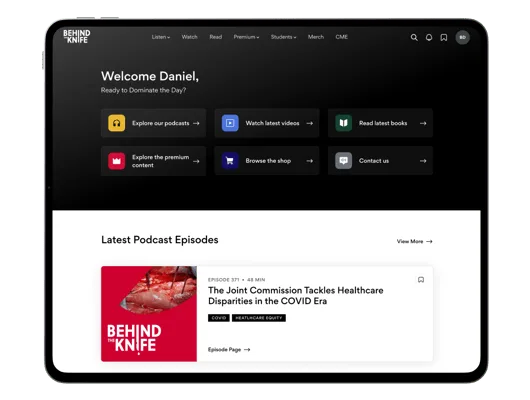Open the CME menu item

click(342, 37)
